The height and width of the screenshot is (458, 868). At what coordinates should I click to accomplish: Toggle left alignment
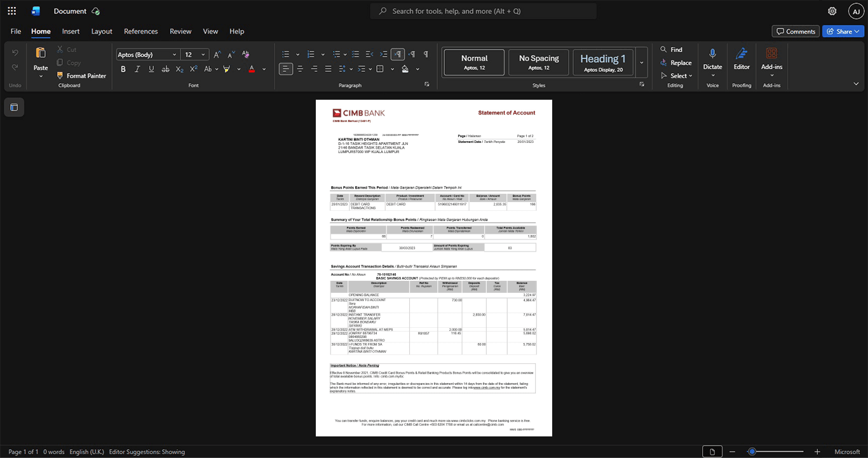point(286,69)
